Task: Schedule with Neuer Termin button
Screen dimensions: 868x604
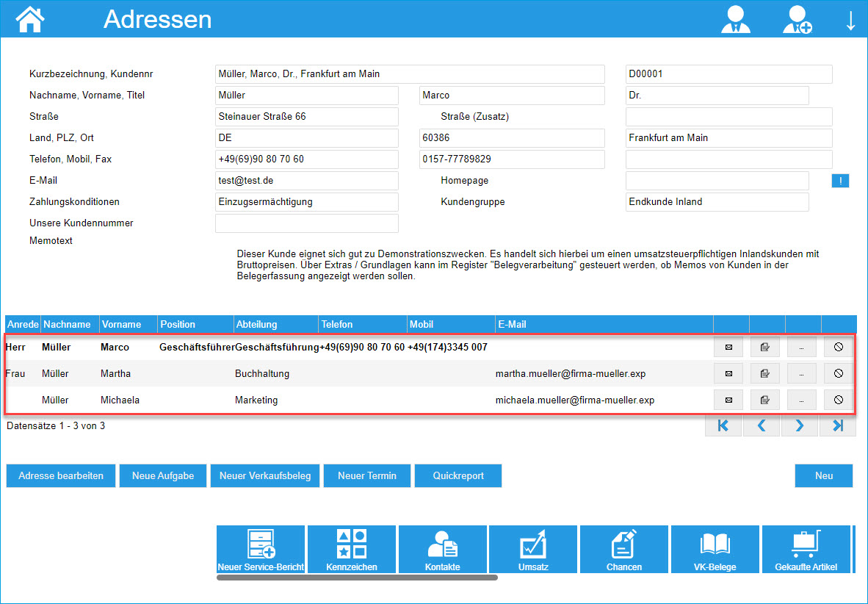Action: [x=367, y=476]
